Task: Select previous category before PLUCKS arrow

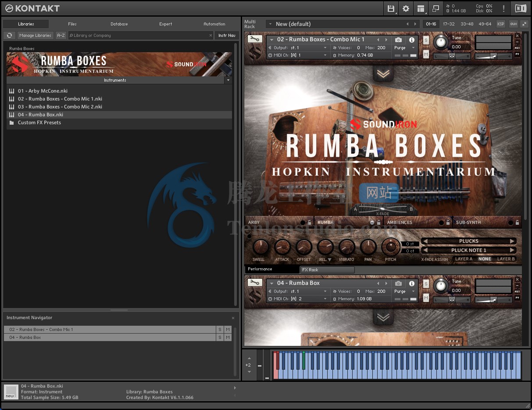Action: tap(425, 241)
